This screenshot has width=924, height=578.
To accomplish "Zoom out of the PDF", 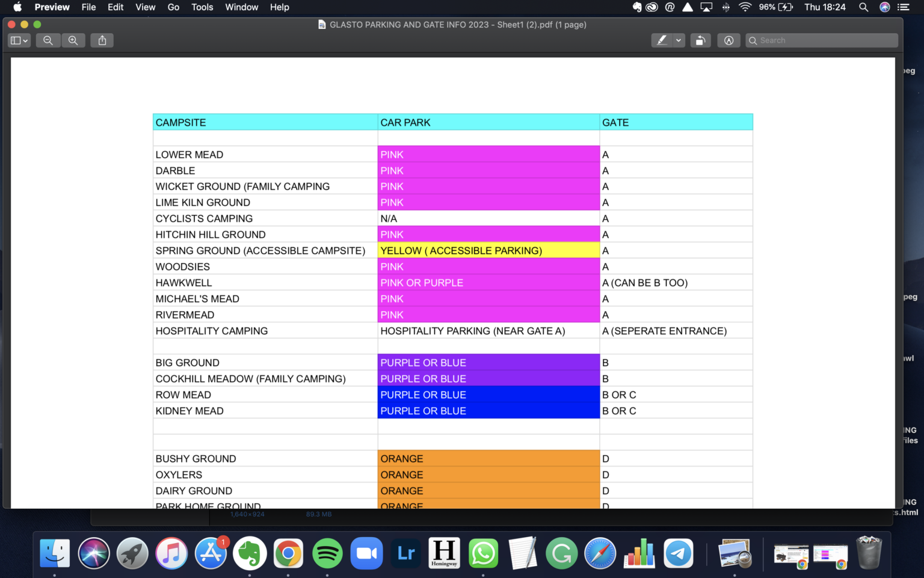I will pos(48,40).
